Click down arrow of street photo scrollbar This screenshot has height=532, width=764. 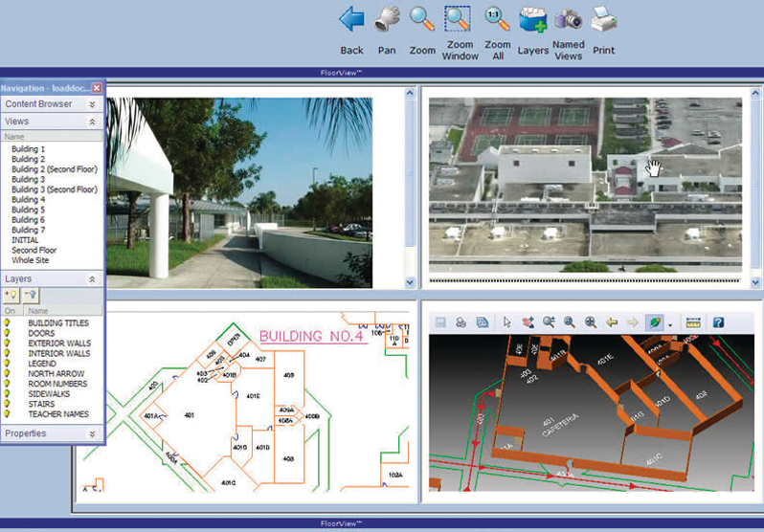point(410,282)
